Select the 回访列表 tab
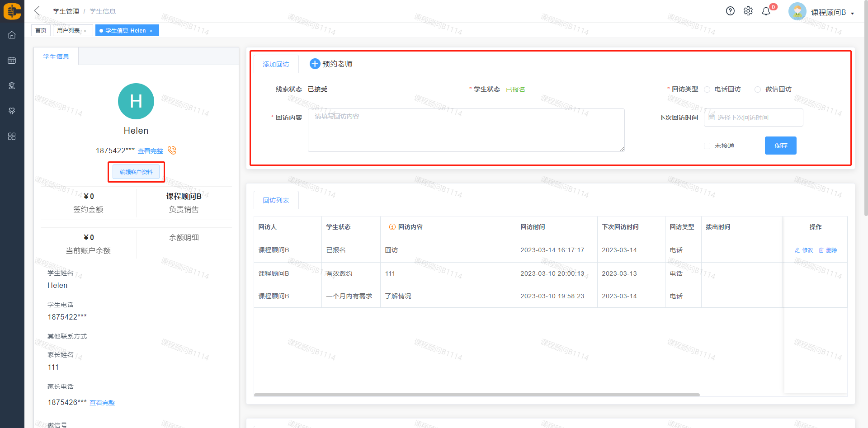Image resolution: width=868 pixels, height=428 pixels. point(276,200)
